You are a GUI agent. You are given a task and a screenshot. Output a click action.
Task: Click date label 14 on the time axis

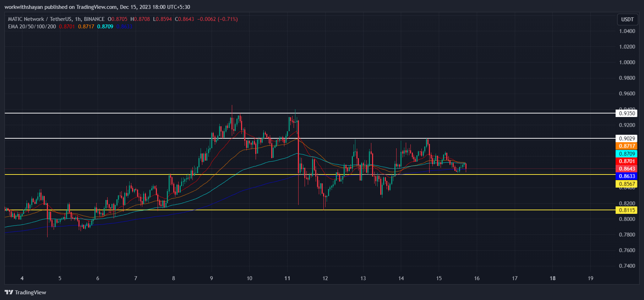tap(401, 278)
